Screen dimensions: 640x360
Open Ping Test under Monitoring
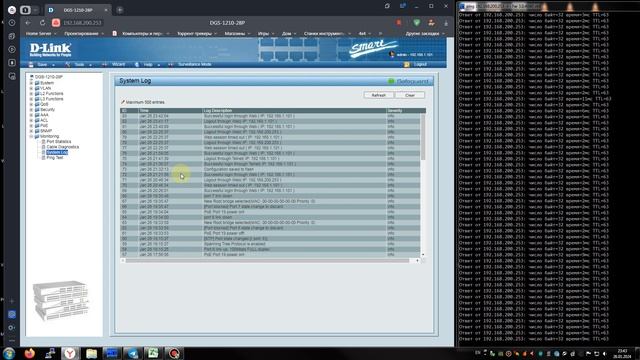pyautogui.click(x=54, y=158)
